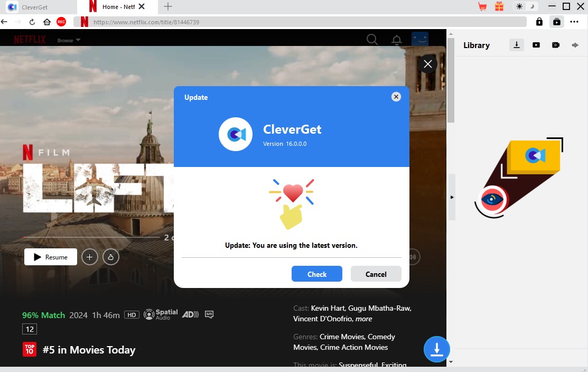
Task: Click the Cancel button in Update dialog
Action: tap(376, 274)
